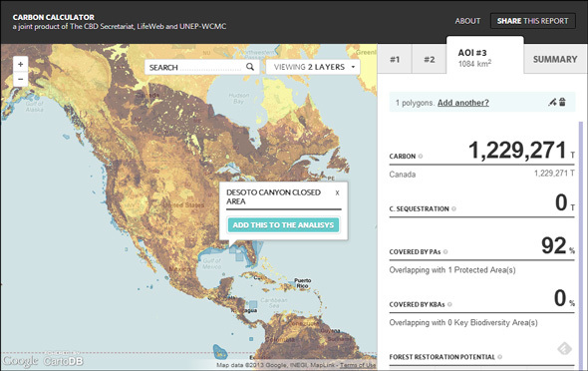Open info icon next to COVERED BY KBAs

449,304
